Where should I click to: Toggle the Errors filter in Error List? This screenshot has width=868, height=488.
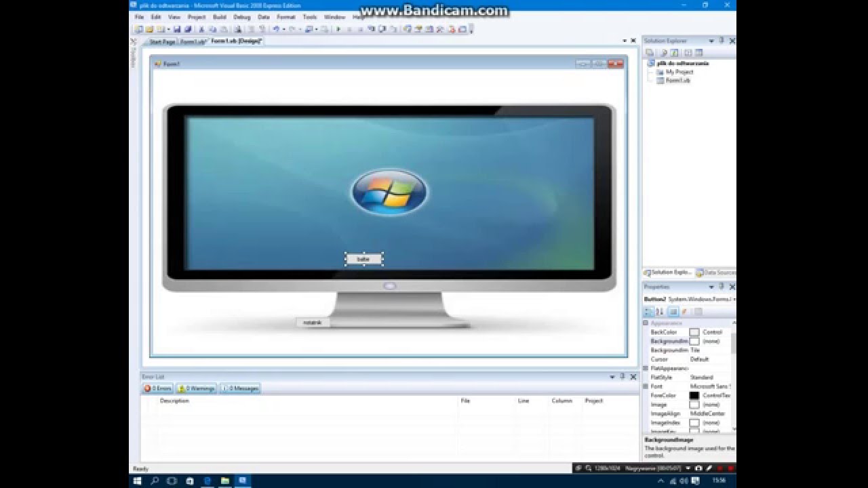(157, 388)
